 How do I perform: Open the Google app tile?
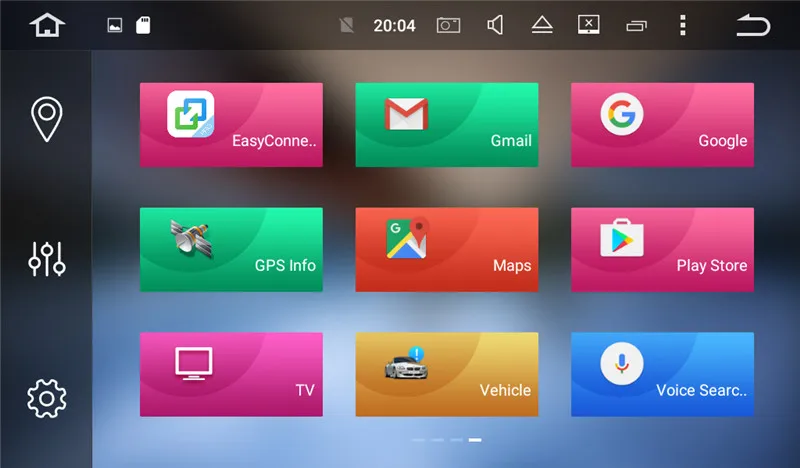pyautogui.click(x=662, y=125)
